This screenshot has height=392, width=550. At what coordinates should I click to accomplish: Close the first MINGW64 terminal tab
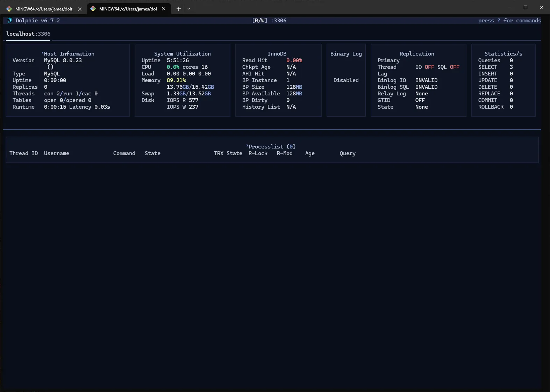(80, 9)
